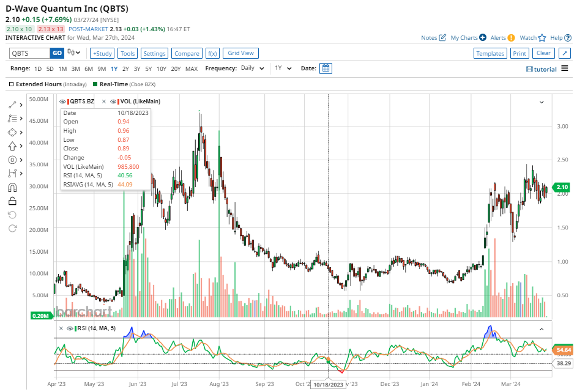This screenshot has height=392, width=577.
Task: Set range to 3M
Action: 76,68
